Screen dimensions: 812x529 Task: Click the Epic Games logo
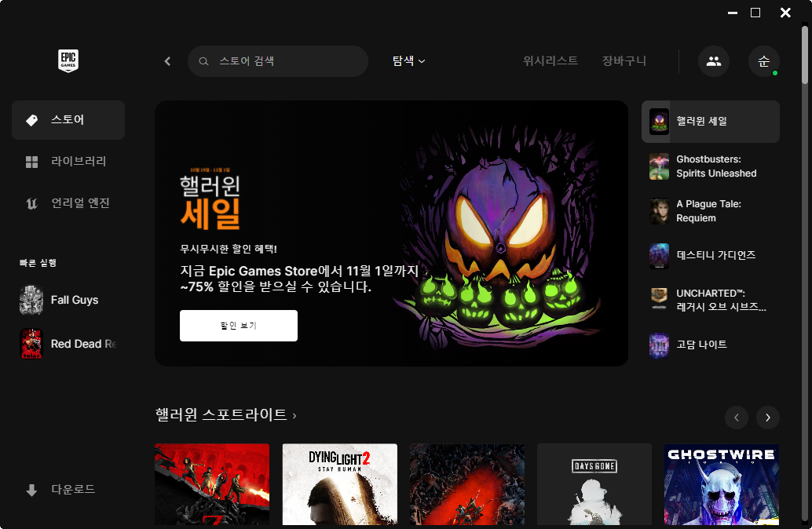68,60
